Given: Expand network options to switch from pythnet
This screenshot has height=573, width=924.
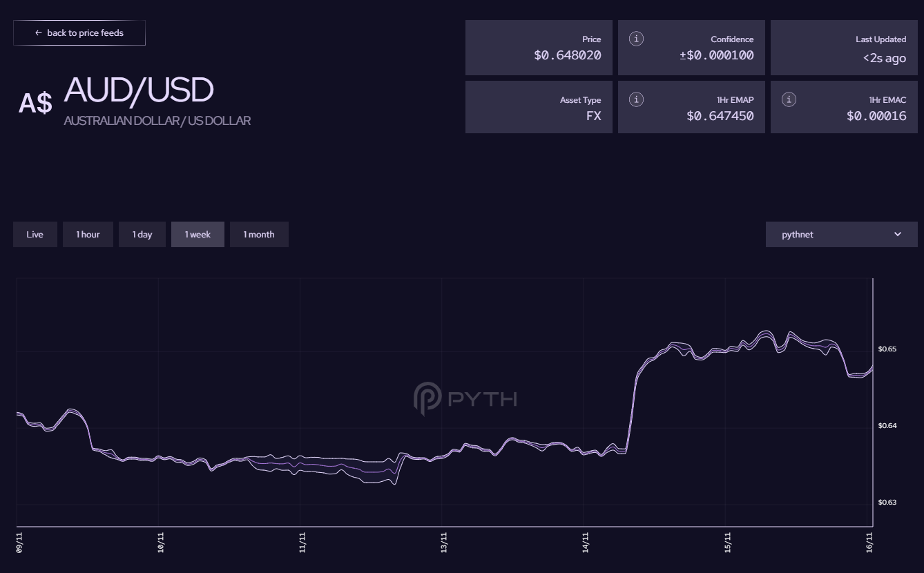Looking at the screenshot, I should 840,234.
